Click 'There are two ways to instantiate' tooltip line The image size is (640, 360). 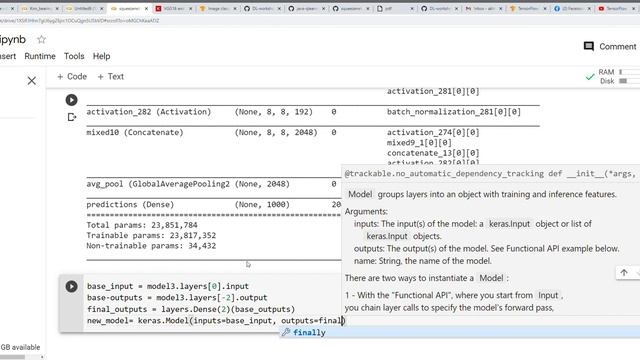[427, 278]
